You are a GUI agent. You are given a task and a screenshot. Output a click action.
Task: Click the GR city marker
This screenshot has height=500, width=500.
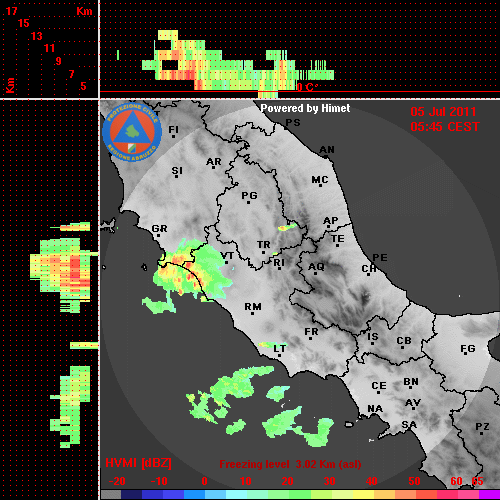[x=158, y=235]
